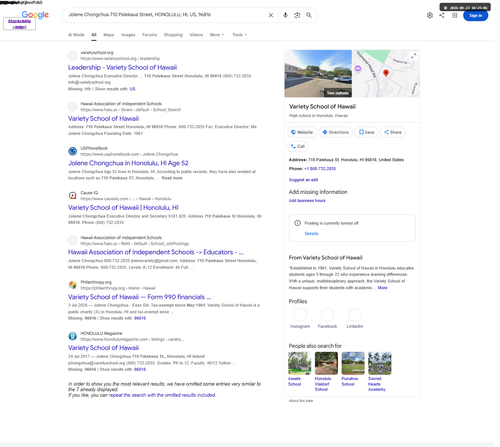Click the red location pin on the map

pyautogui.click(x=386, y=73)
